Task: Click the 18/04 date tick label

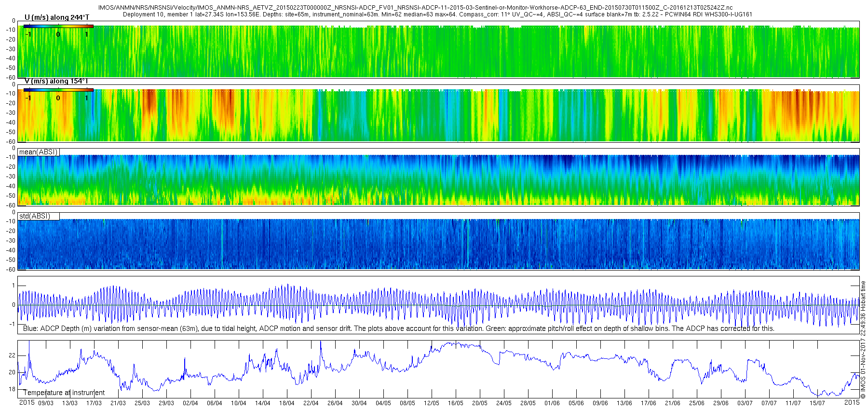Action: (x=287, y=403)
